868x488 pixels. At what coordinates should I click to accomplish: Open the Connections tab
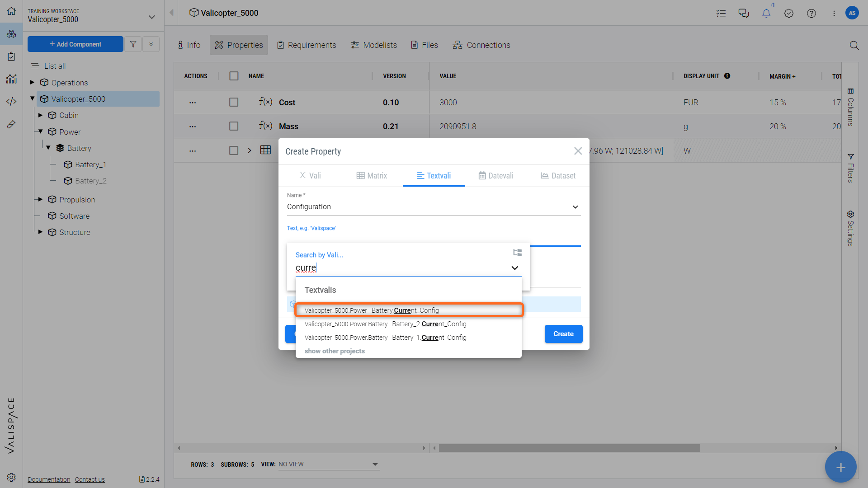(x=481, y=45)
